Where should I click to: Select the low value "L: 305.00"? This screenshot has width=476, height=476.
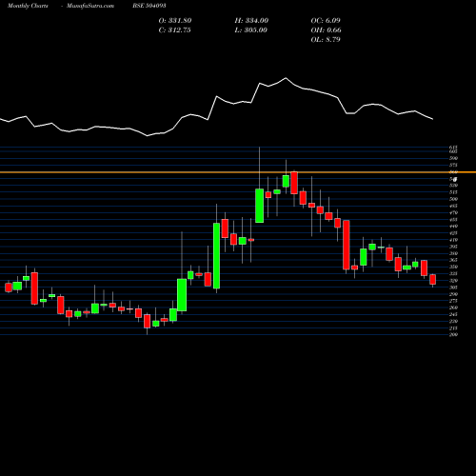coord(250,30)
